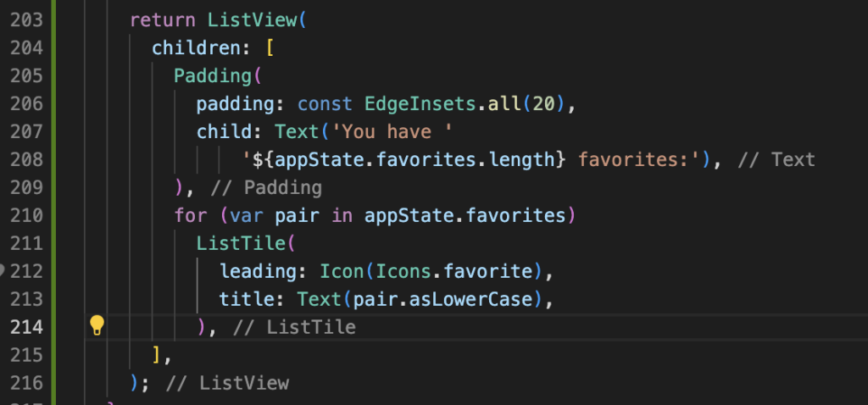Image resolution: width=868 pixels, height=405 pixels.
Task: Select line number 210 in the gutter
Action: pyautogui.click(x=26, y=215)
